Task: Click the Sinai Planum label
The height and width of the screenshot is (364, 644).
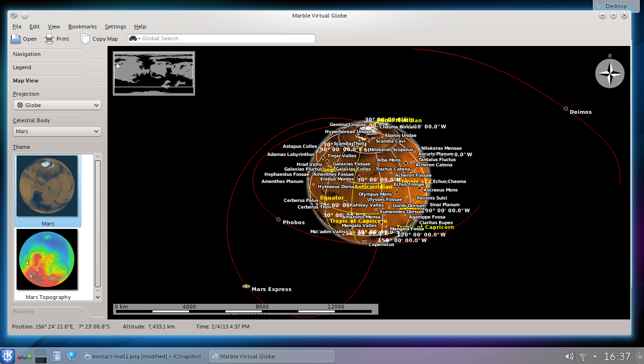Action: (x=445, y=205)
